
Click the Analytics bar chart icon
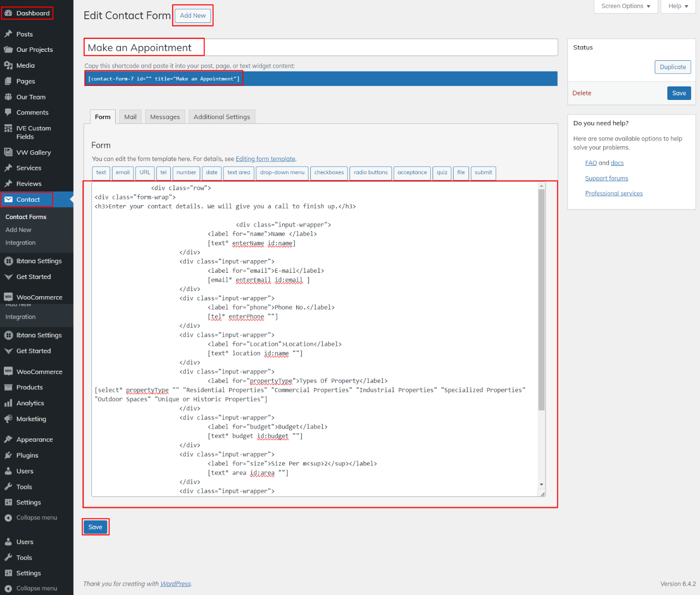tap(8, 403)
